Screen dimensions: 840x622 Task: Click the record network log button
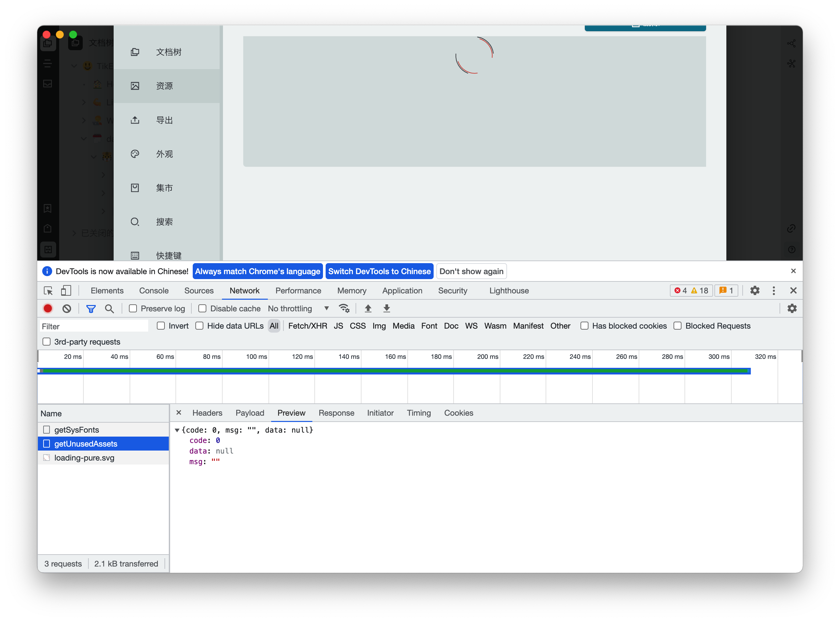click(x=48, y=309)
